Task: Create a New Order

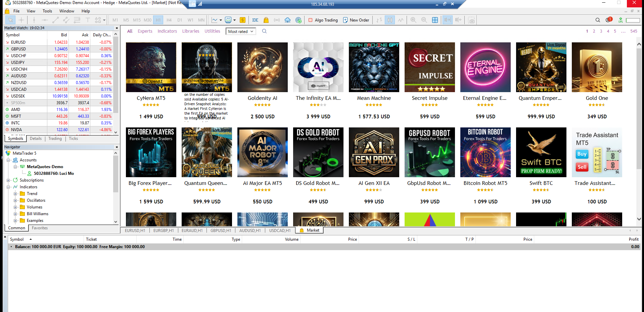Action: tap(356, 20)
